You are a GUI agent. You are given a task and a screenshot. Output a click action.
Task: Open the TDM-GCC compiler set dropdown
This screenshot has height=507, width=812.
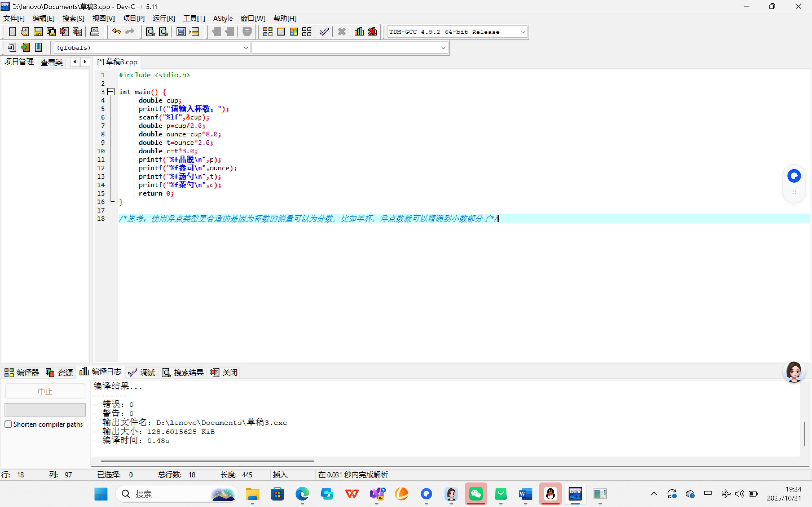click(x=522, y=32)
